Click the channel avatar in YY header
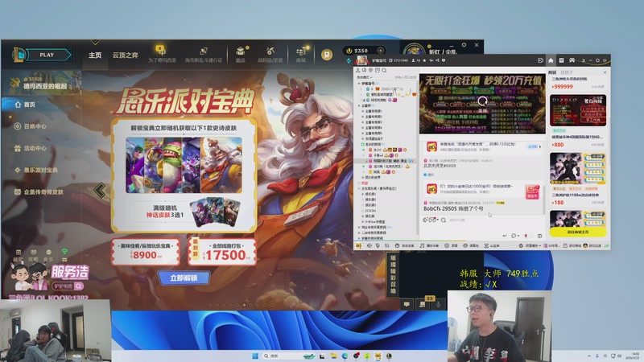Screen dimensions: 644x362 click(x=361, y=60)
